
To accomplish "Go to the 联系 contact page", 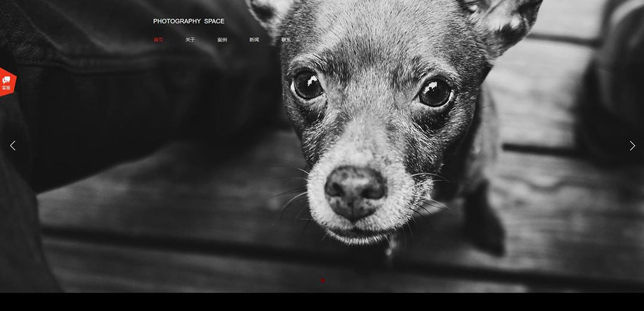I will pyautogui.click(x=286, y=40).
